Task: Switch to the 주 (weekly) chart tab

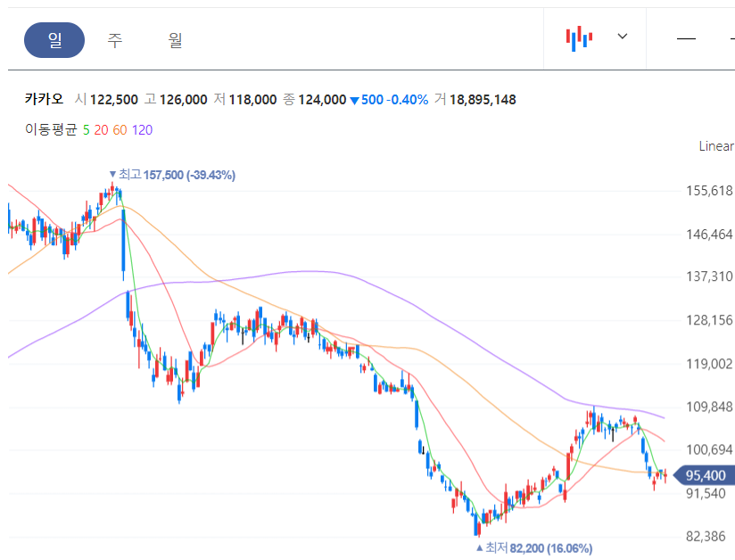Action: [115, 40]
